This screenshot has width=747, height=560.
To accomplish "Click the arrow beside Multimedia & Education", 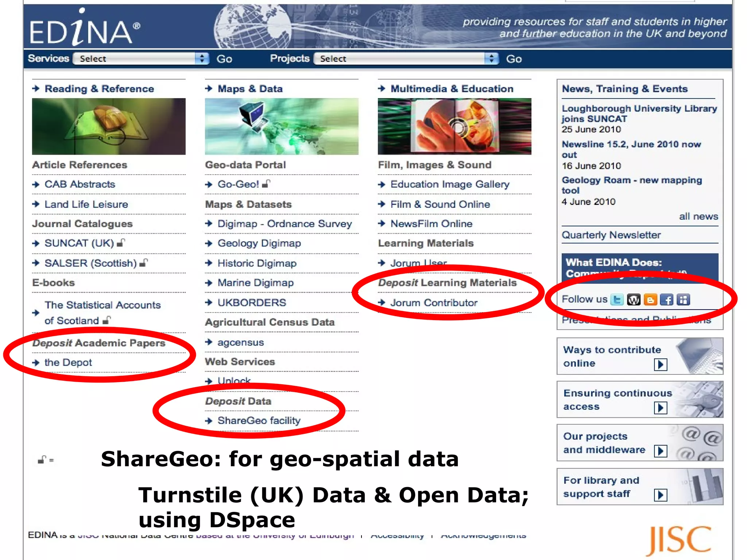I will pyautogui.click(x=382, y=88).
